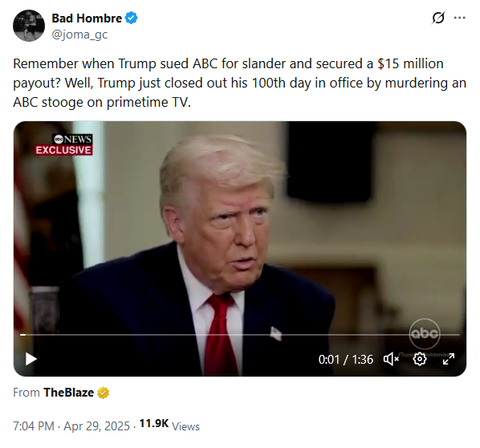Open TheBlaze source link
This screenshot has width=480, height=448.
tap(68, 393)
